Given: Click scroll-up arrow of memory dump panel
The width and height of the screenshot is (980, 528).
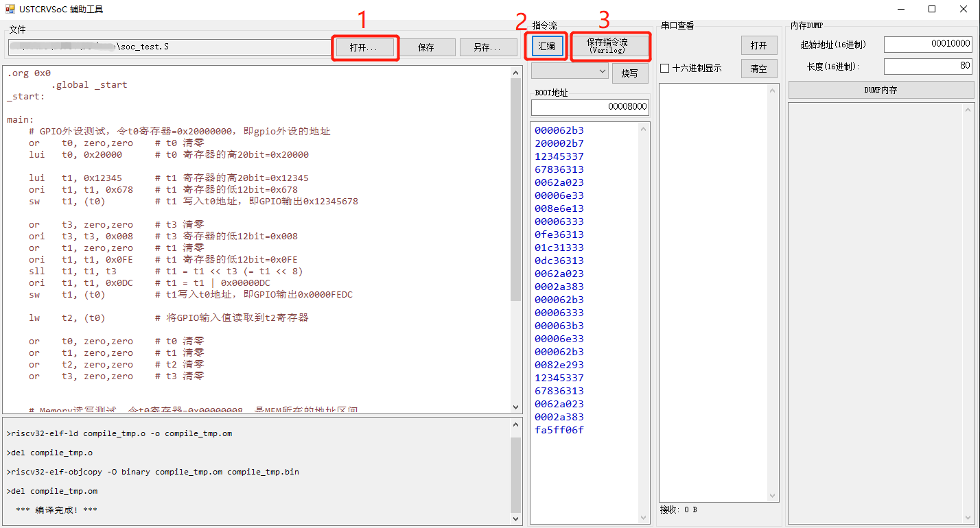Looking at the screenshot, I should 969,108.
